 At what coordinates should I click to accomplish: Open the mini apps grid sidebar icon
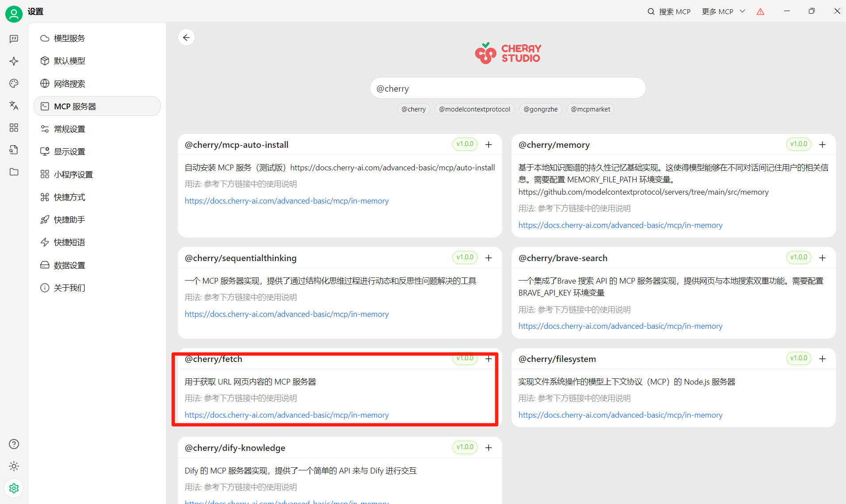(14, 127)
